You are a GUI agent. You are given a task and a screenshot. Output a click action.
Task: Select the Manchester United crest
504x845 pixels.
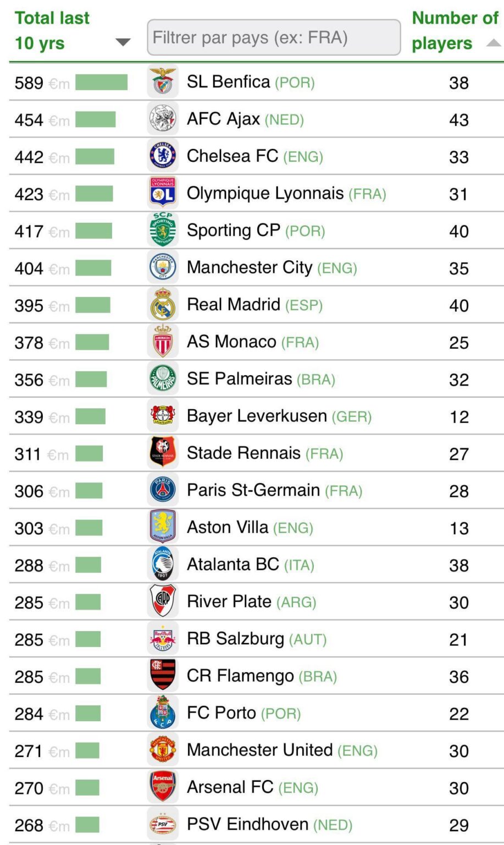(x=162, y=750)
